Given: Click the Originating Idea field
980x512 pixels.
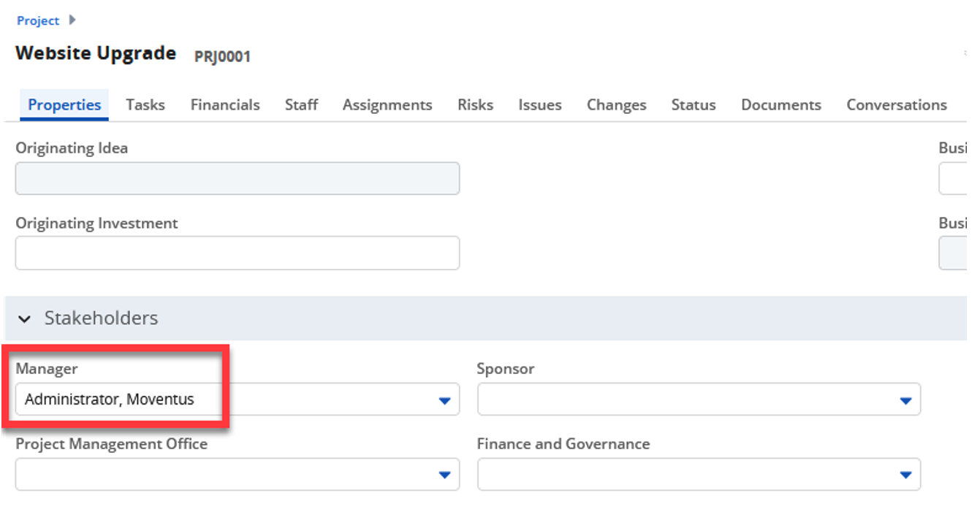Looking at the screenshot, I should coord(238,178).
